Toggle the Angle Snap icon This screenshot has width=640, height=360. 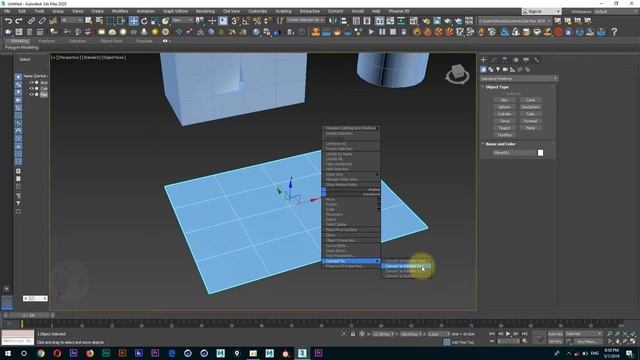(x=246, y=21)
